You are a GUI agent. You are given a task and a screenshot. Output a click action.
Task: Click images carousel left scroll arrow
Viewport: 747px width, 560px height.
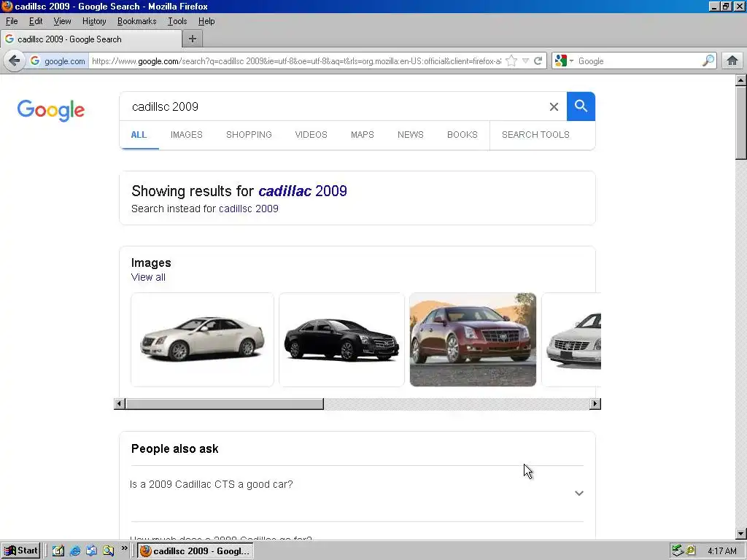pos(120,404)
